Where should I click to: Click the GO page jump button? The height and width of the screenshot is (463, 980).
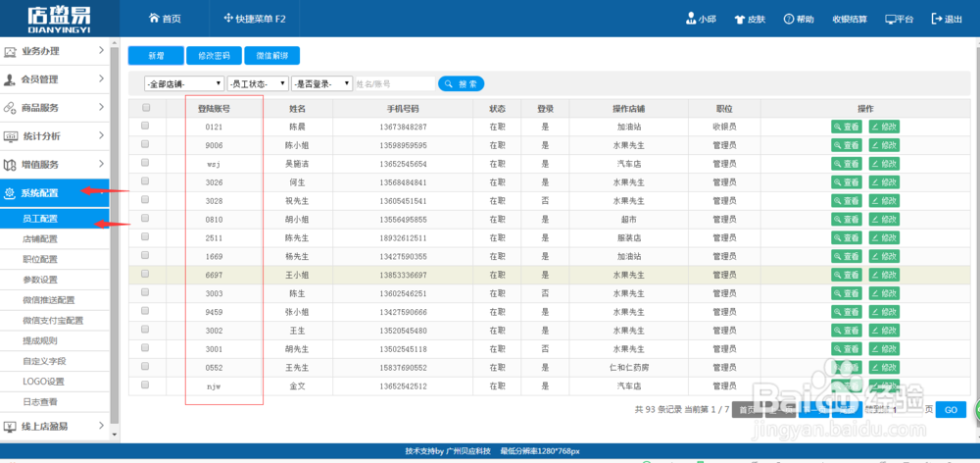951,410
